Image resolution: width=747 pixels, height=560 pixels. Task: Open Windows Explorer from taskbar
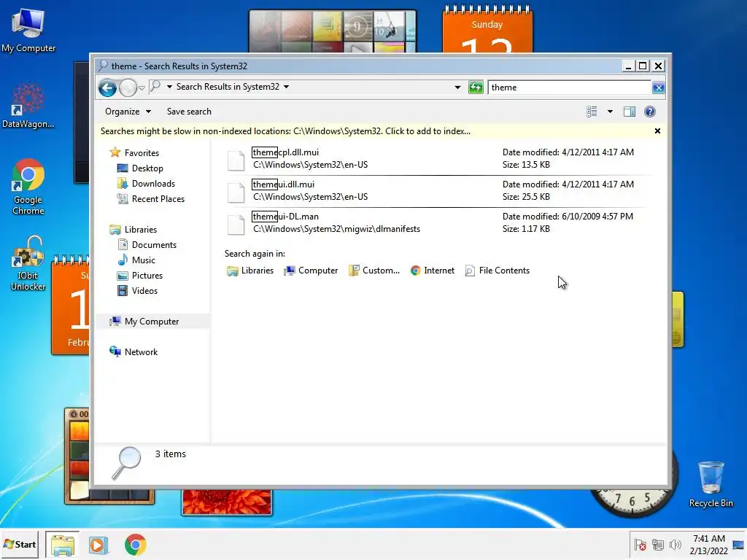[63, 545]
